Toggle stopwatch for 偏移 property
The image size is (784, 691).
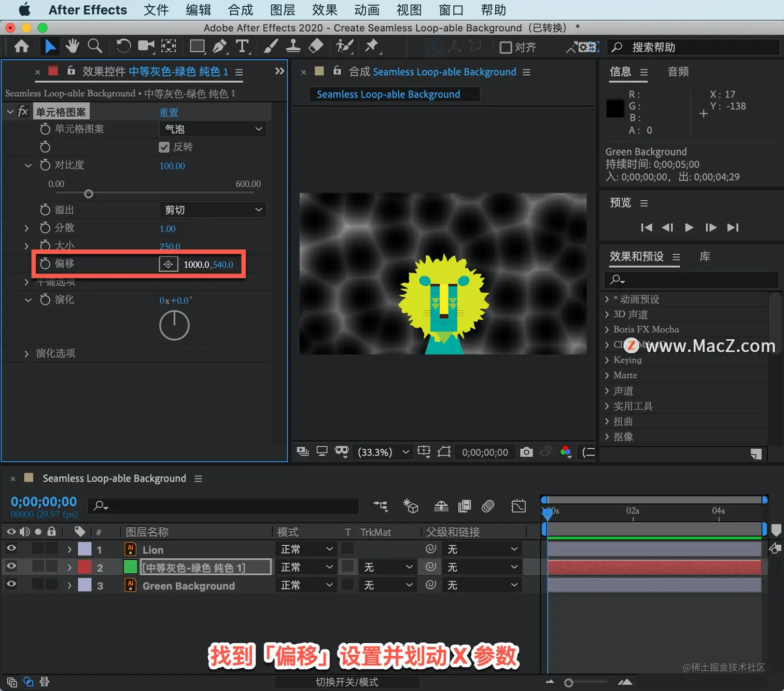tap(45, 264)
